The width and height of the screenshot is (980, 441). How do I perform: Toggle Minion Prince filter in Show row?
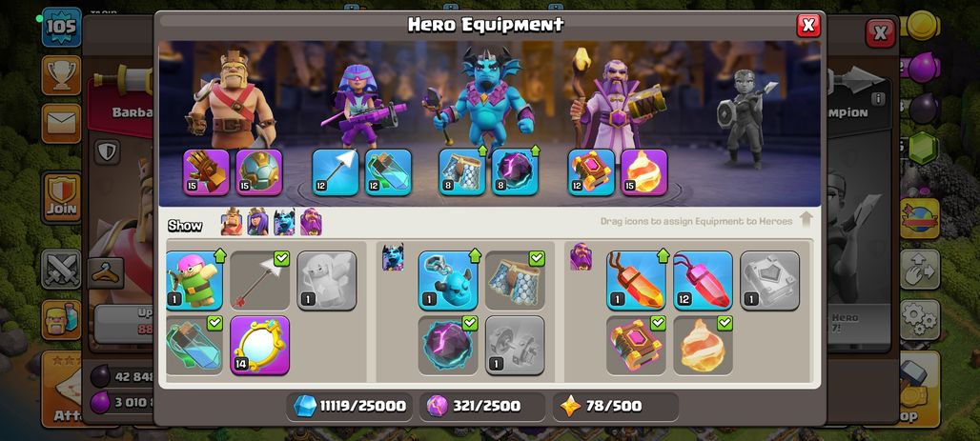coord(284,222)
